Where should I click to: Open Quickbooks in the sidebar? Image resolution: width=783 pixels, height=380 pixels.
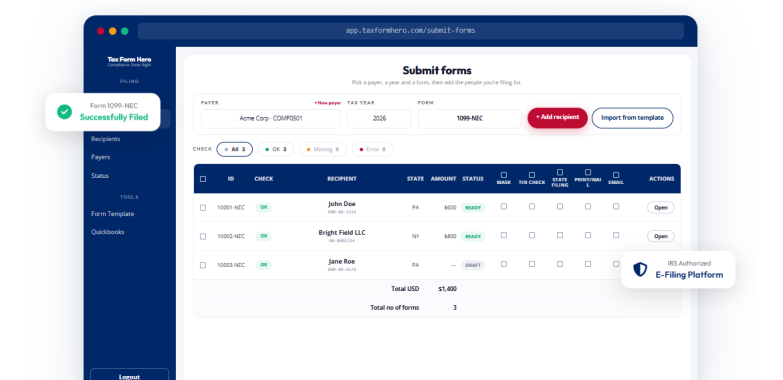107,232
